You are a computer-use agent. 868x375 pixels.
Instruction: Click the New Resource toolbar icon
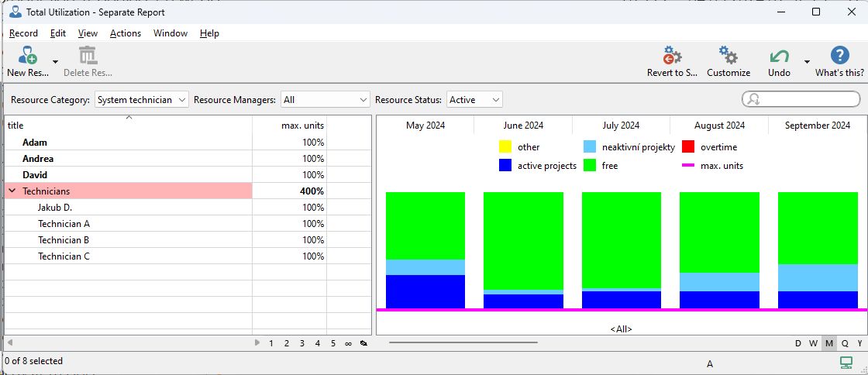point(26,56)
